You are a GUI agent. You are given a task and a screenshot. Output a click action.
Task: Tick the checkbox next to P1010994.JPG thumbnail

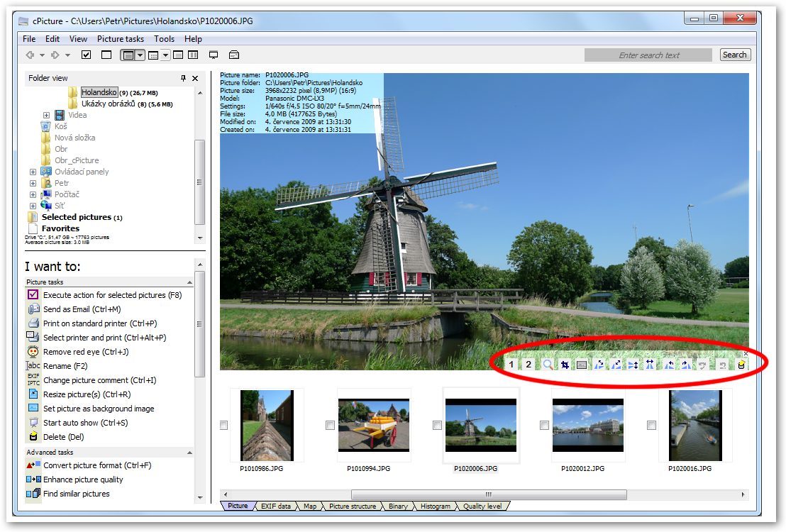[x=331, y=425]
